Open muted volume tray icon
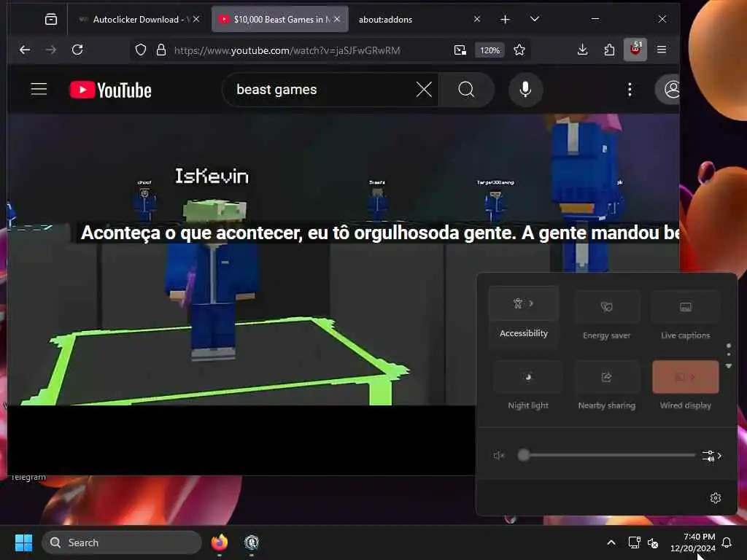This screenshot has height=560, width=747. (653, 542)
